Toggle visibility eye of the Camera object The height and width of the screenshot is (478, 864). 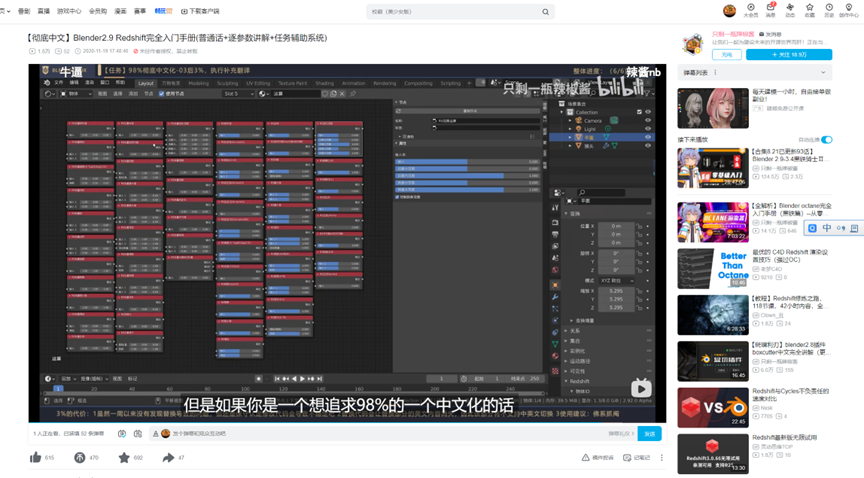click(x=648, y=120)
